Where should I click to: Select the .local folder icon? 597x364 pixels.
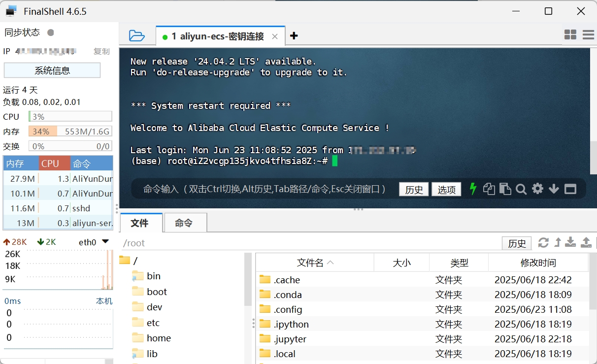click(x=265, y=353)
